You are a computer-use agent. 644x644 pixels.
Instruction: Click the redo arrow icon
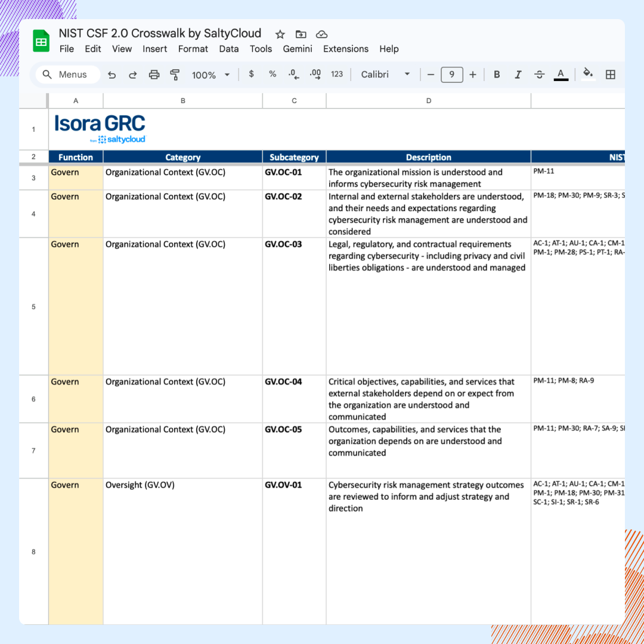[x=133, y=75]
